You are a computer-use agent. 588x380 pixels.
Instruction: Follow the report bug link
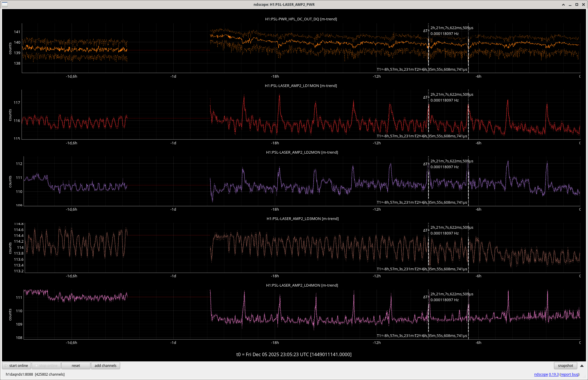pyautogui.click(x=569, y=374)
